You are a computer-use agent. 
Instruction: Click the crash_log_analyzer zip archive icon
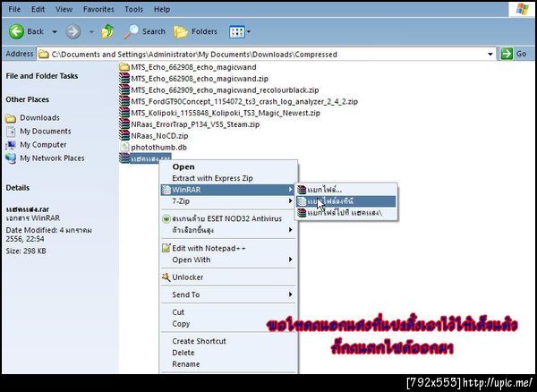click(x=124, y=101)
